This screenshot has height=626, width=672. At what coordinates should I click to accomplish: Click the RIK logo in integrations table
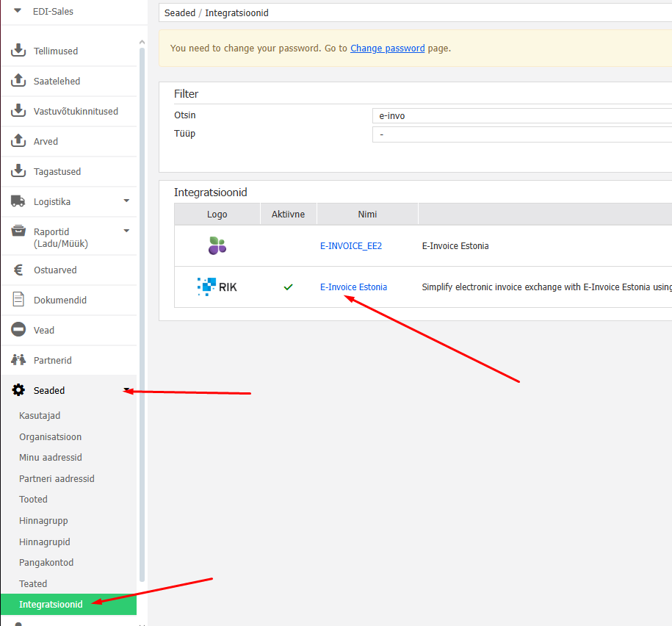point(217,287)
